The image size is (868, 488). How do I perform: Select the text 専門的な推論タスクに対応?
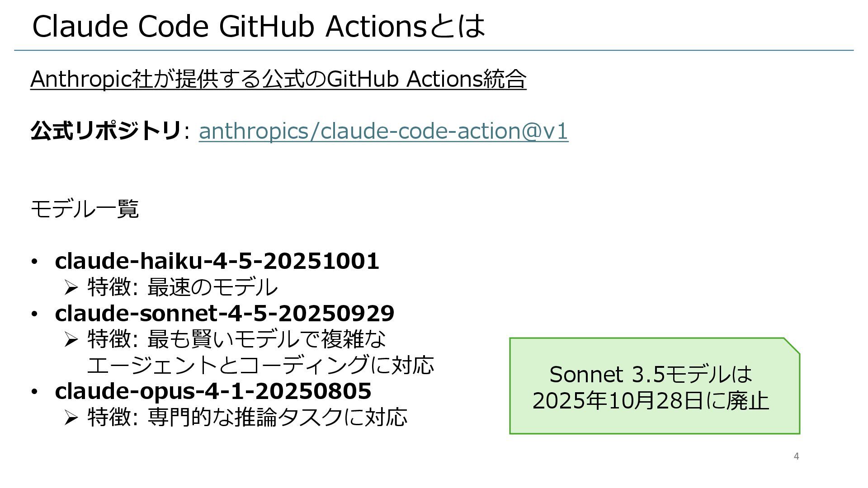tap(278, 417)
